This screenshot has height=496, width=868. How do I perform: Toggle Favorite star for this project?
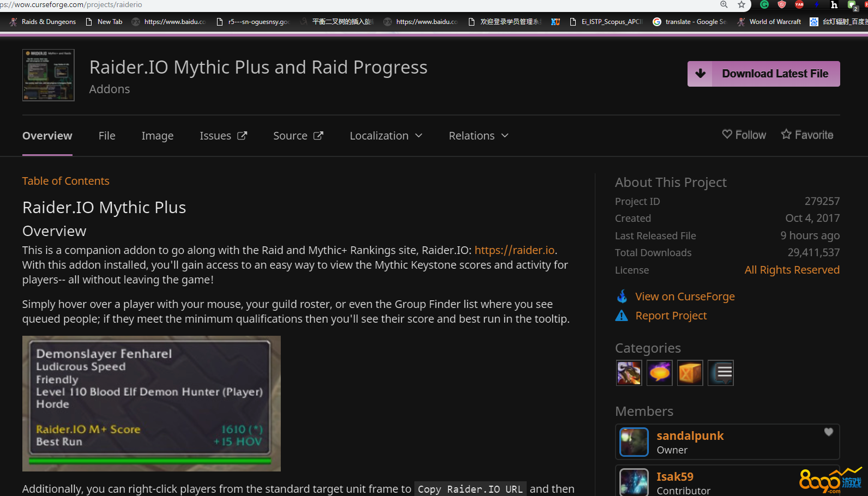807,135
